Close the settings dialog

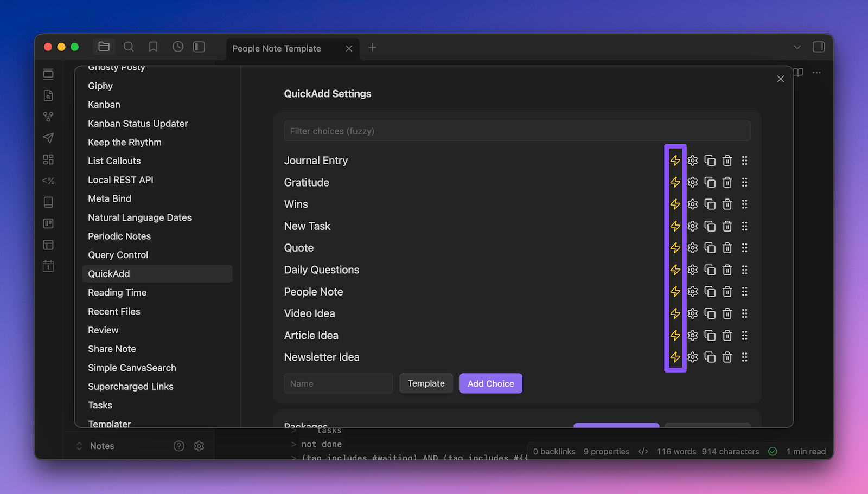click(780, 79)
